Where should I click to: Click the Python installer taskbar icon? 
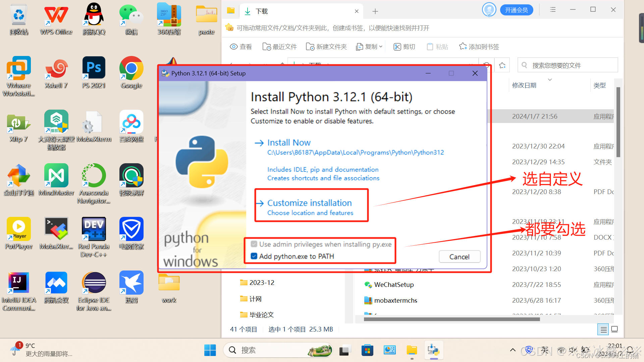point(434,351)
